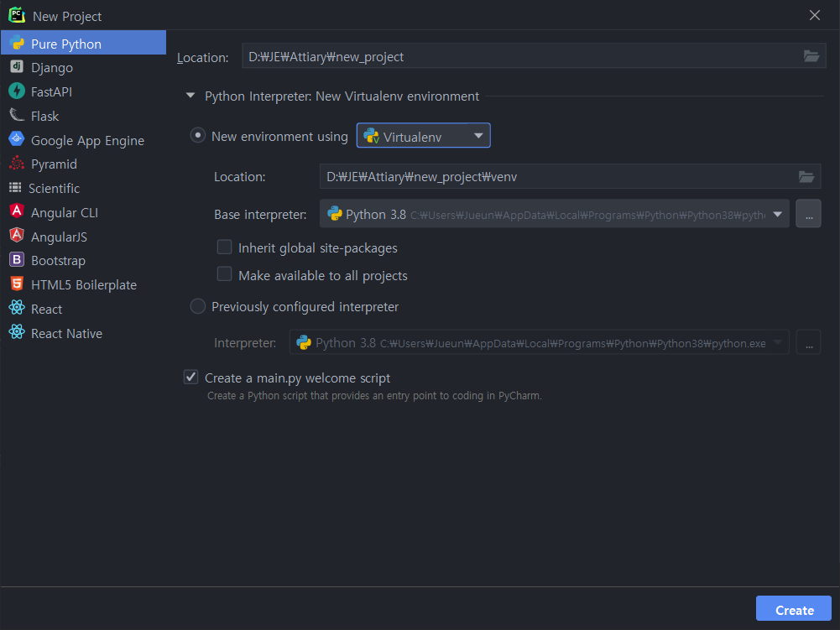Screen dimensions: 840x630
Task: Click the React atom icon
Action: (17, 308)
